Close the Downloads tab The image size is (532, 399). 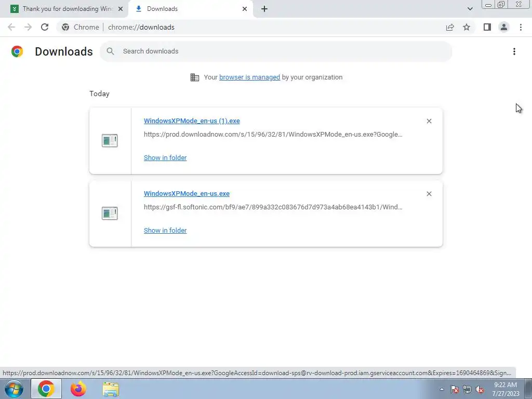(x=245, y=9)
